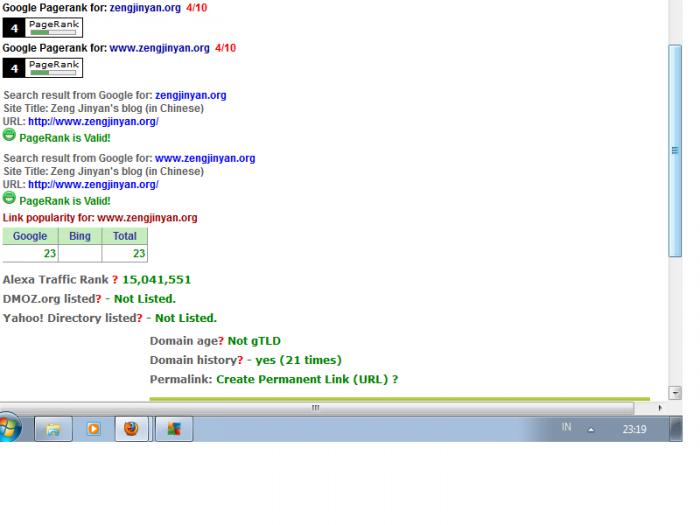Click the vertical scrollbar down arrow
Image resolution: width=700 pixels, height=525 pixels.
coord(675,393)
